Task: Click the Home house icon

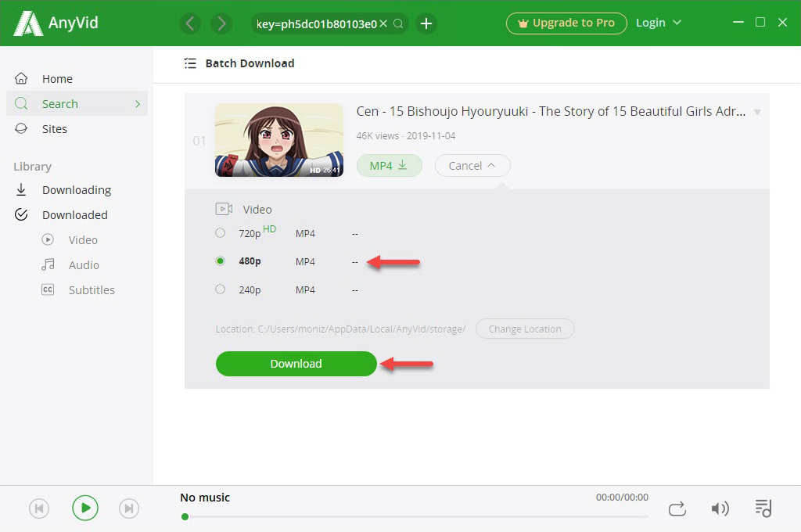Action: (x=21, y=78)
